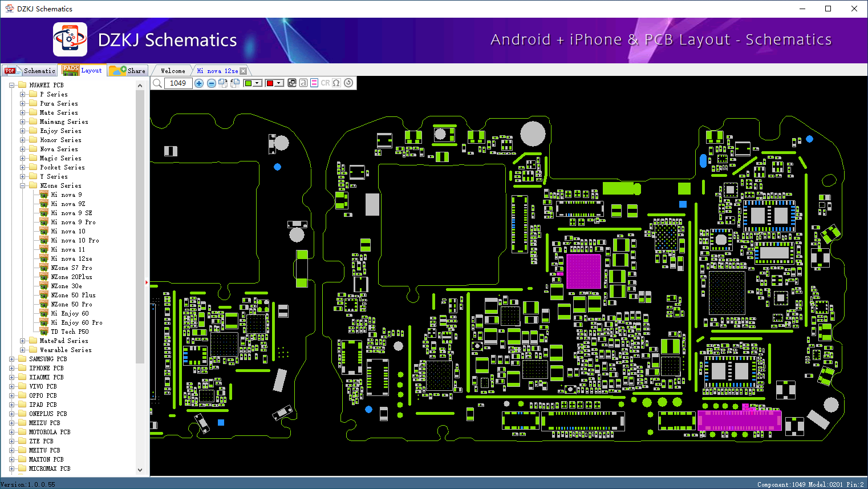Viewport: 868px width, 489px height.
Task: Expand the SAMSUNG PCB node
Action: coord(11,359)
